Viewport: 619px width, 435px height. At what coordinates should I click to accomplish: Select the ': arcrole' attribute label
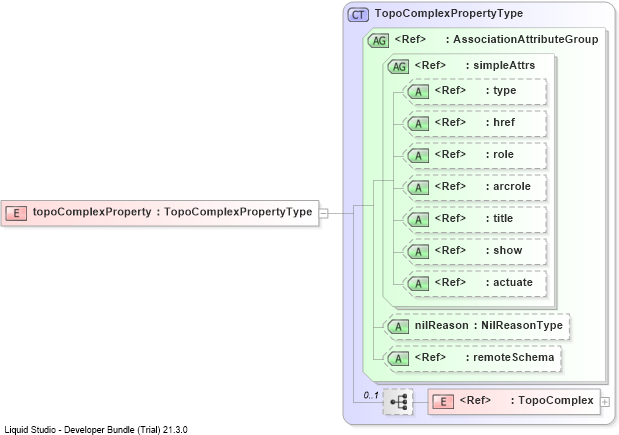coord(508,186)
